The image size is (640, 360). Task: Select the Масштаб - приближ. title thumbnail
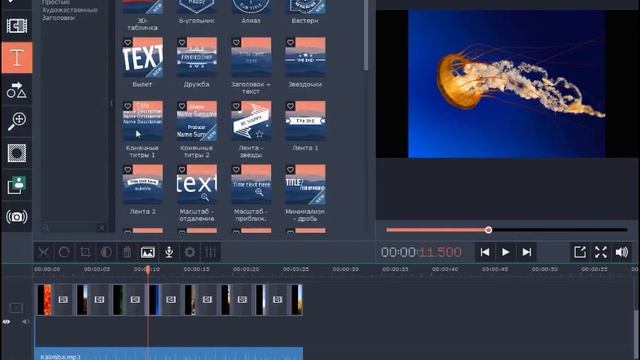coord(251,184)
